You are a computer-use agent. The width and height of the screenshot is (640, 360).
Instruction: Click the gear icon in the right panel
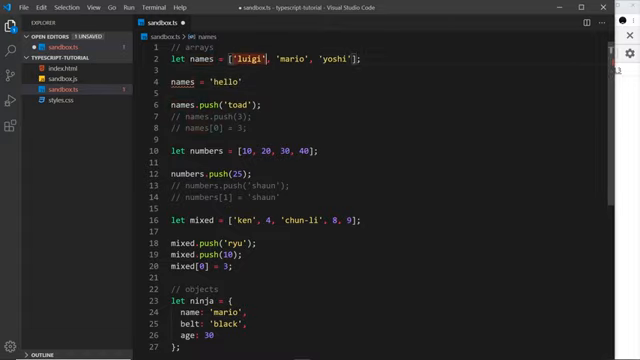click(630, 53)
